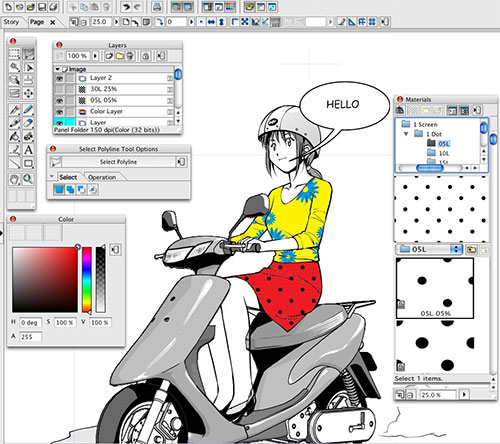Collapse the tool options tab section triangle
This screenshot has height=444, width=500.
[52, 176]
